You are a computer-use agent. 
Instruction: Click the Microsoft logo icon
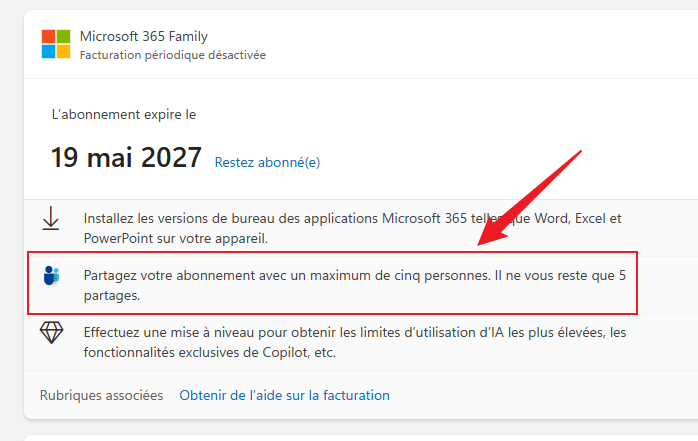[56, 44]
